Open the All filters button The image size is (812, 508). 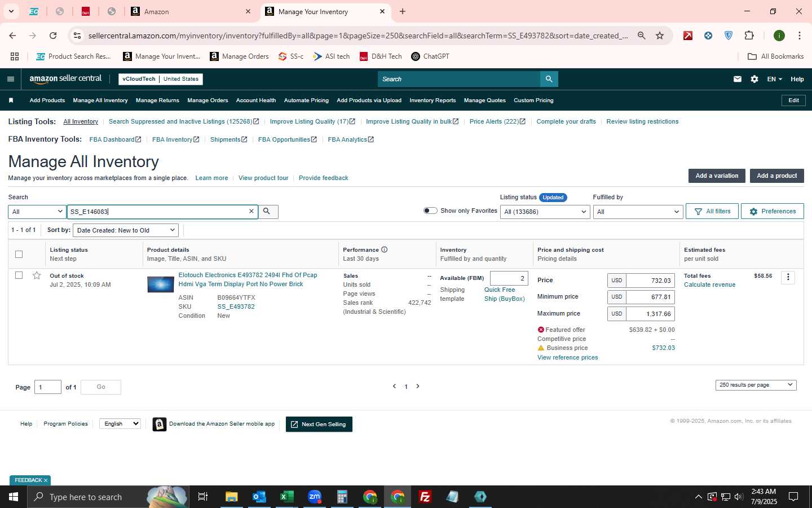[x=712, y=211]
